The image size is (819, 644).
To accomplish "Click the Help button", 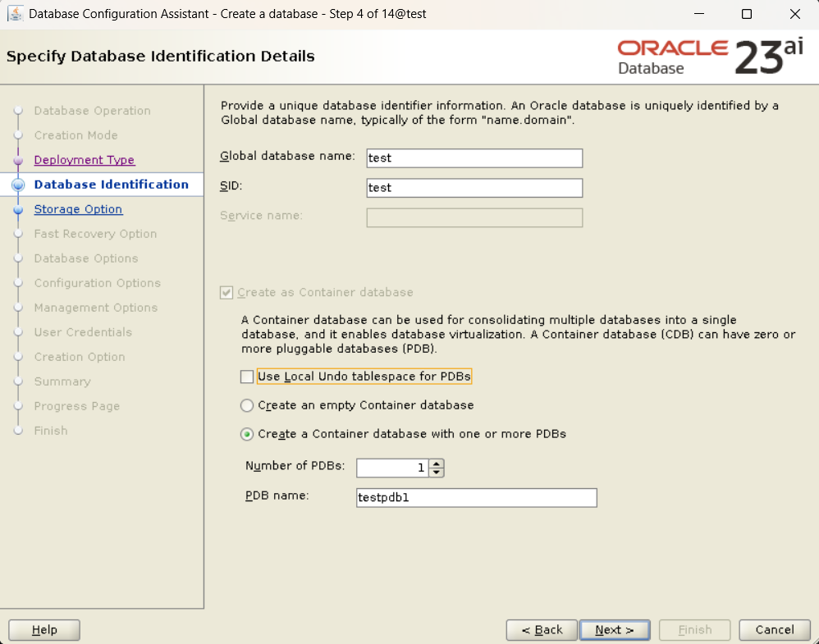I will (44, 630).
